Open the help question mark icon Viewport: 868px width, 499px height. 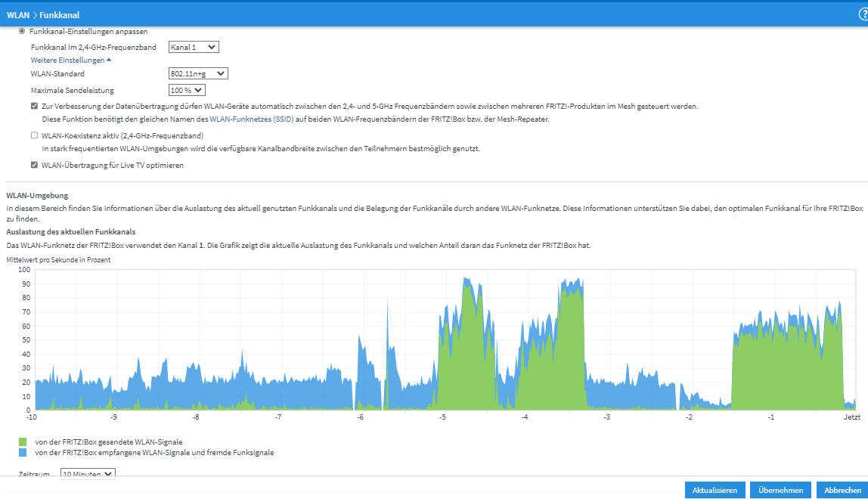pyautogui.click(x=863, y=15)
